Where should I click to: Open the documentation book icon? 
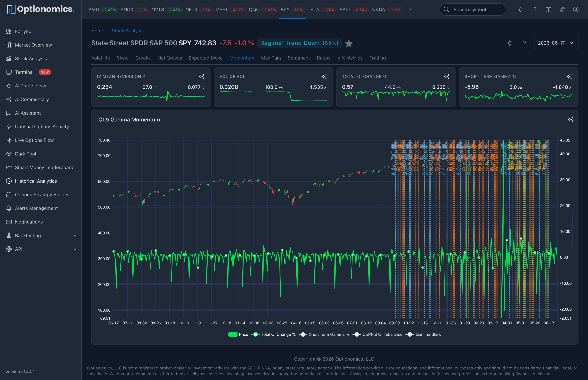point(548,10)
